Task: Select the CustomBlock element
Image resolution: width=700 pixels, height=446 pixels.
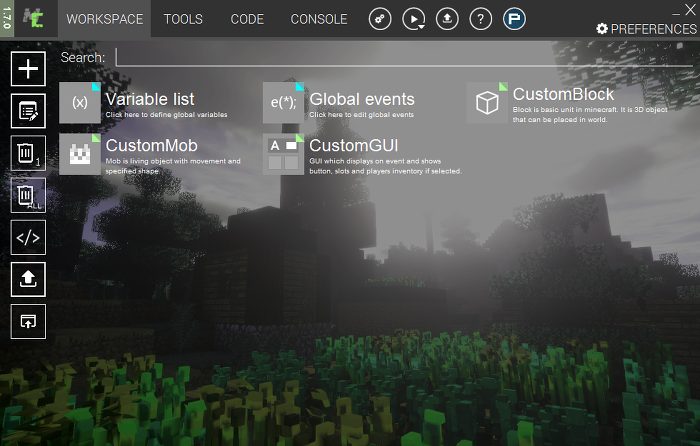Action: (567, 103)
